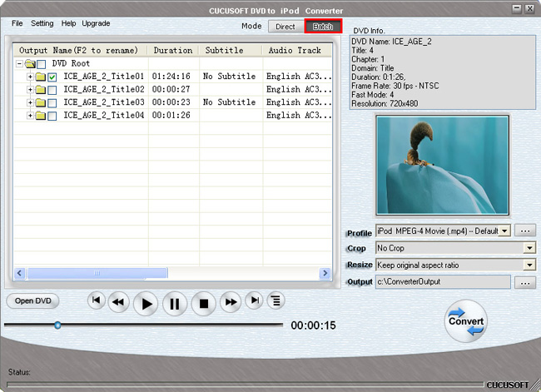The height and width of the screenshot is (392, 541).
Task: Open the chapter list icon
Action: [275, 300]
